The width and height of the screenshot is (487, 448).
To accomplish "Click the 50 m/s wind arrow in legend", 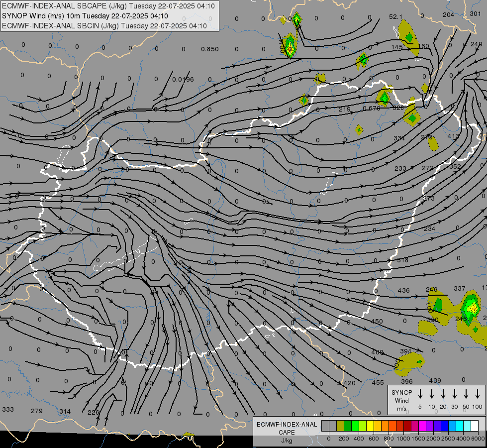I will coord(466,394).
